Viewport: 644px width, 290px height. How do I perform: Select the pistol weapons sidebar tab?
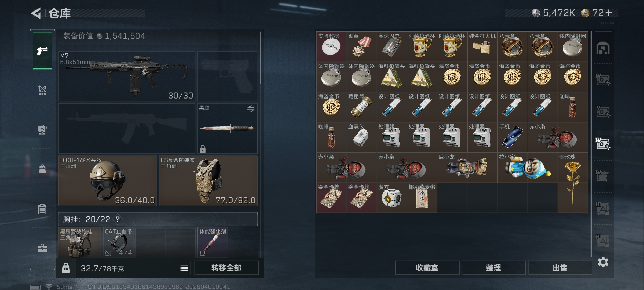[x=42, y=50]
